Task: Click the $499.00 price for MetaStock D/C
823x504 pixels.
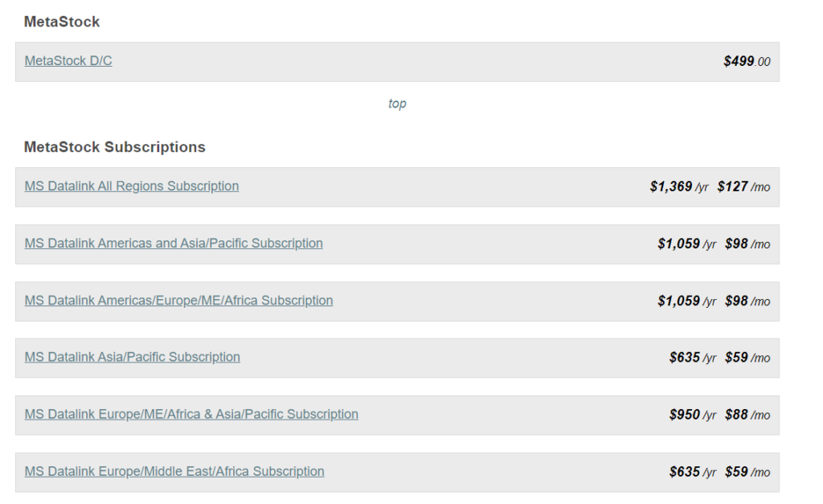Action: pos(747,61)
